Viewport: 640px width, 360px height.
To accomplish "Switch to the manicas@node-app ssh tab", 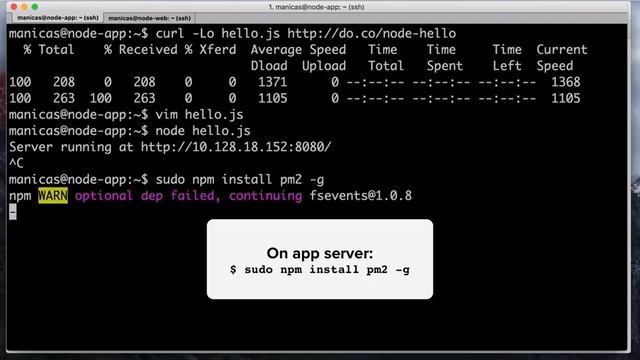I will (58, 18).
